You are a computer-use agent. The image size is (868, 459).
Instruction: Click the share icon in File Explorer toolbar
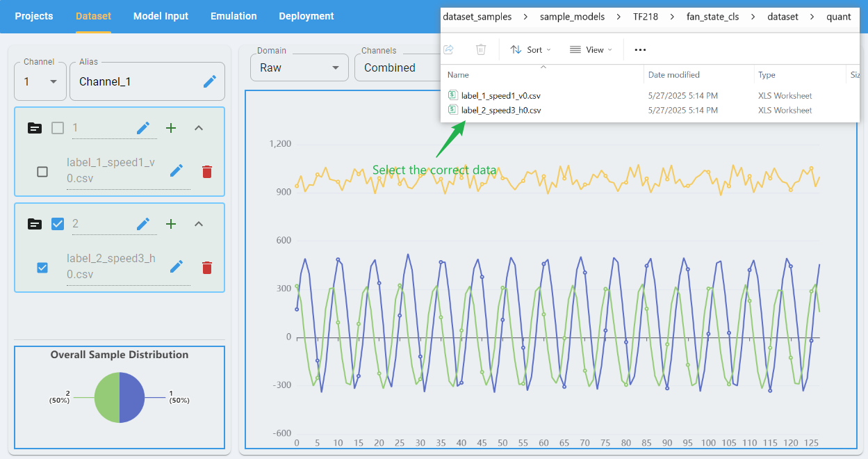pyautogui.click(x=448, y=49)
